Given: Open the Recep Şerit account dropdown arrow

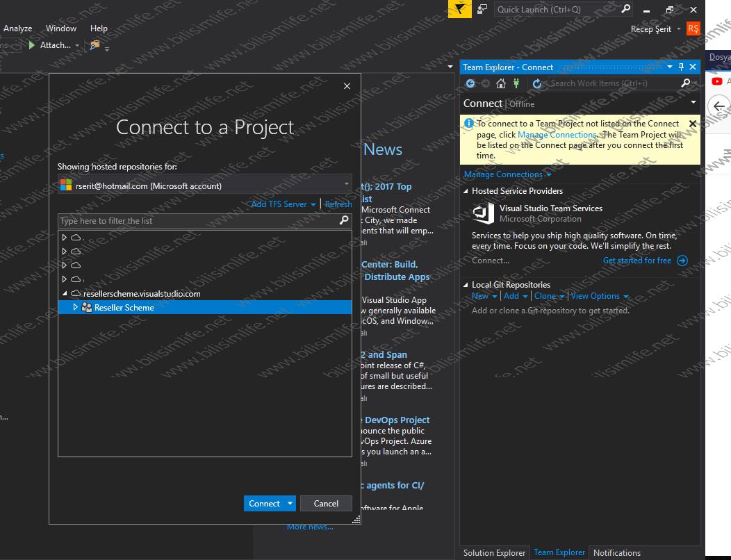Looking at the screenshot, I should [x=679, y=29].
